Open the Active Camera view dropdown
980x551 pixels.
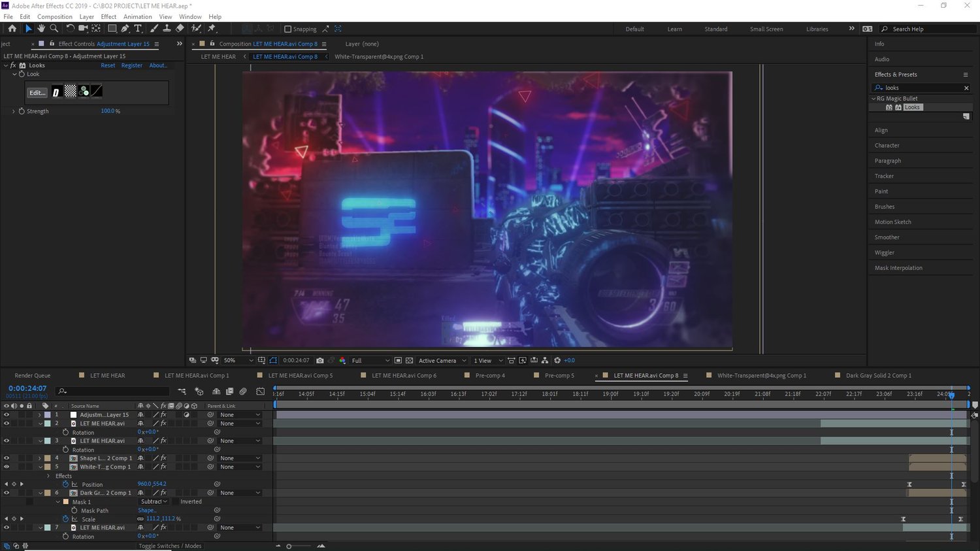442,360
